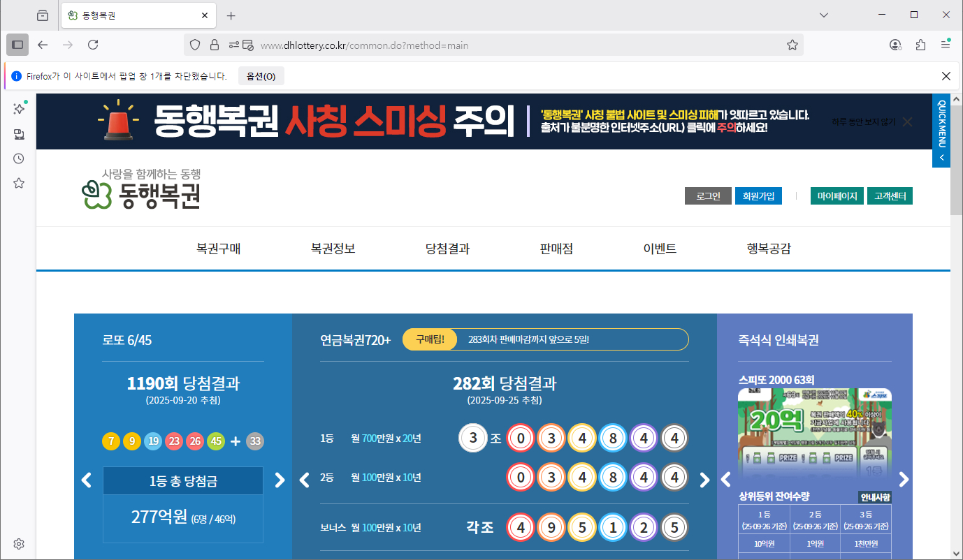The image size is (963, 560).
Task: Open the 이벤트 menu
Action: coord(660,249)
